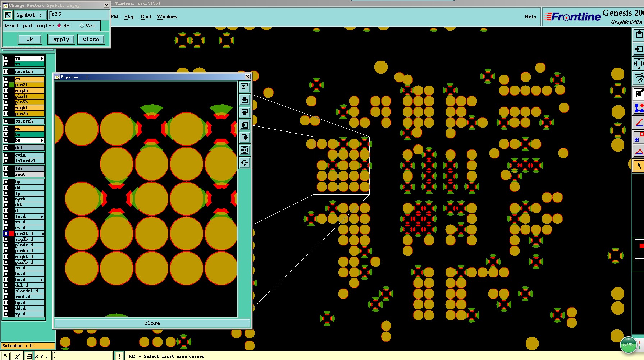
Task: Click the Symbol label button
Action: [30, 15]
